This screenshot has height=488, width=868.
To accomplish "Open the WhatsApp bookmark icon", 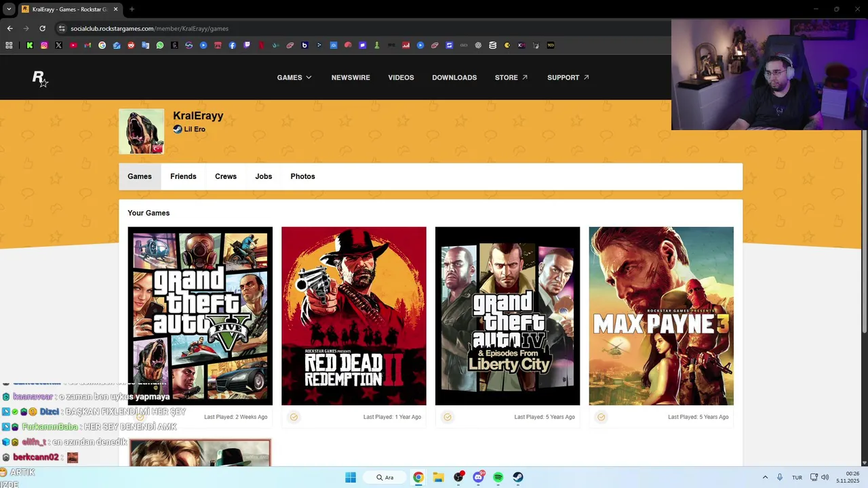I will (160, 45).
